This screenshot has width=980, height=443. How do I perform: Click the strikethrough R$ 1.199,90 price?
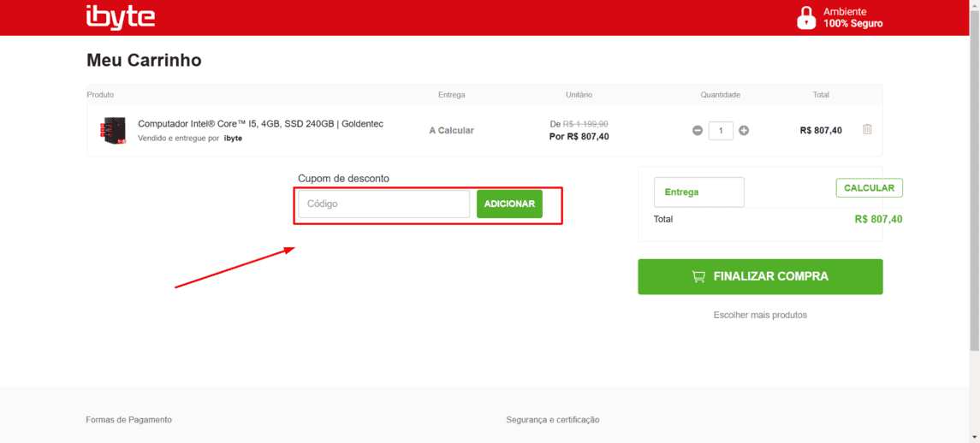tap(585, 124)
